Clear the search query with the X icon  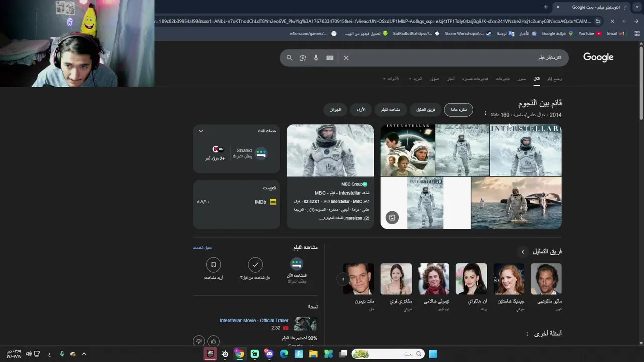pos(346,58)
